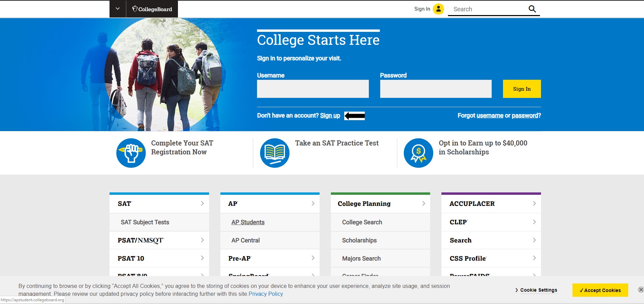Click the SAT registration fist-and-pencil icon
644x304 pixels.
tap(131, 153)
